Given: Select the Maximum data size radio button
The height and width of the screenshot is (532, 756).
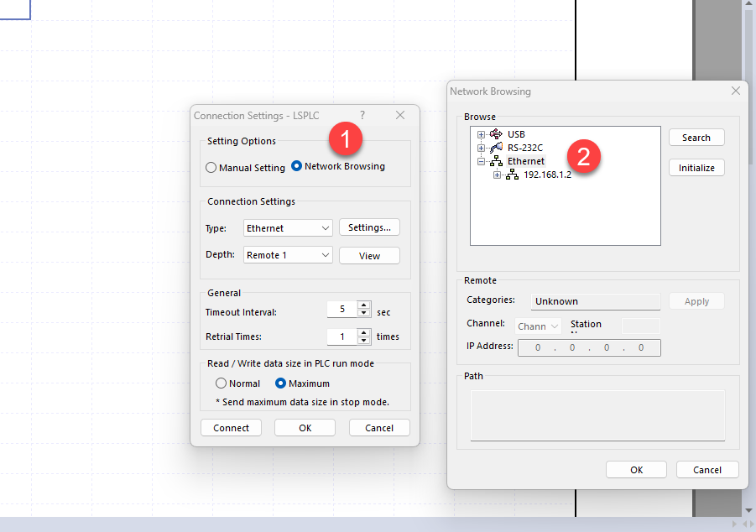Looking at the screenshot, I should point(280,383).
